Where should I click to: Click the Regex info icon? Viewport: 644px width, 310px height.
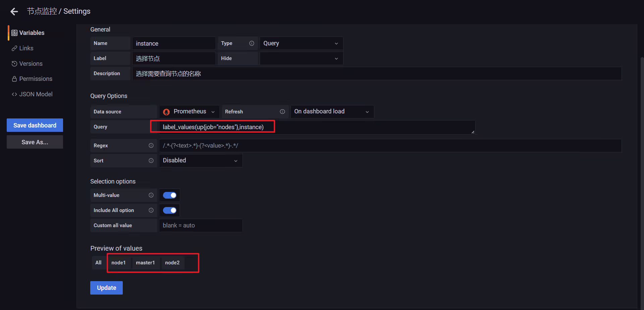click(151, 146)
